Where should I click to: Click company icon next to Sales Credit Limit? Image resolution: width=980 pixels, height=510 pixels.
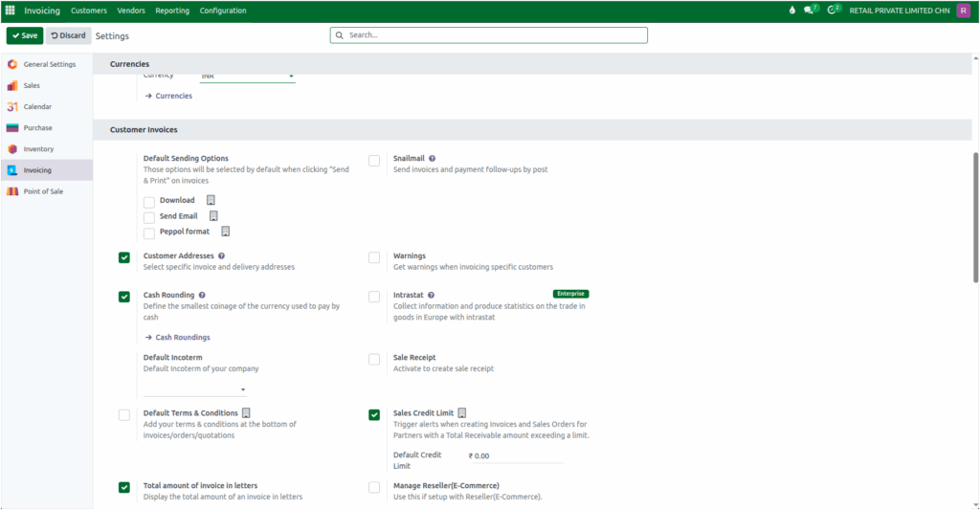(462, 413)
